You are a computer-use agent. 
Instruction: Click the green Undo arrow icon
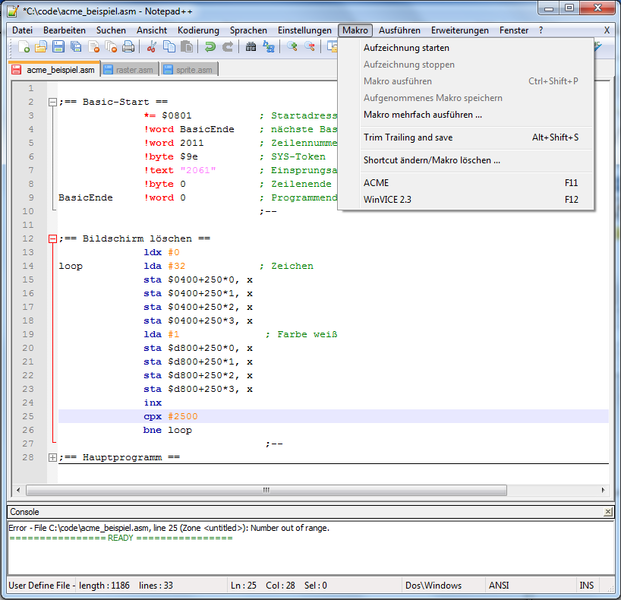pos(210,47)
